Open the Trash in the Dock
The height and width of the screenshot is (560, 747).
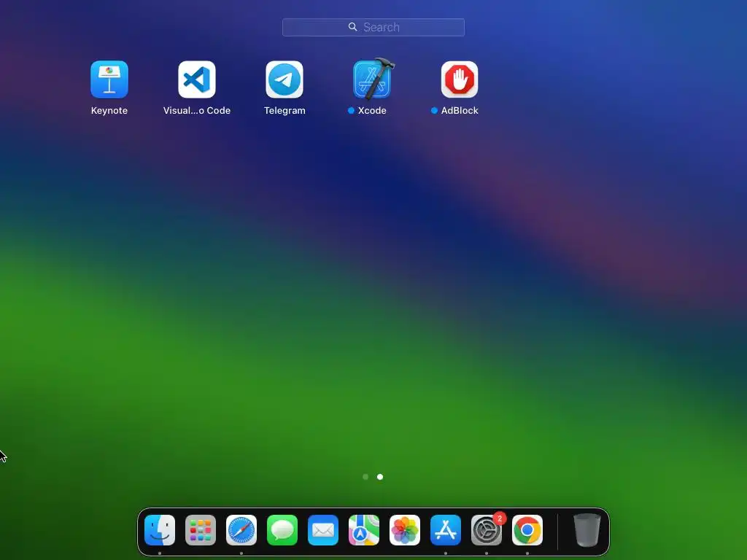587,530
